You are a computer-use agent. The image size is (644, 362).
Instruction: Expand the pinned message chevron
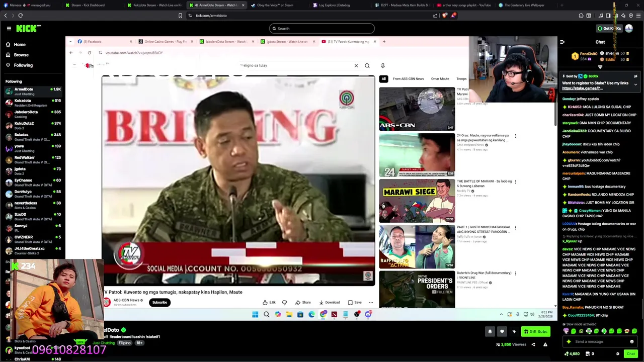[635, 84]
